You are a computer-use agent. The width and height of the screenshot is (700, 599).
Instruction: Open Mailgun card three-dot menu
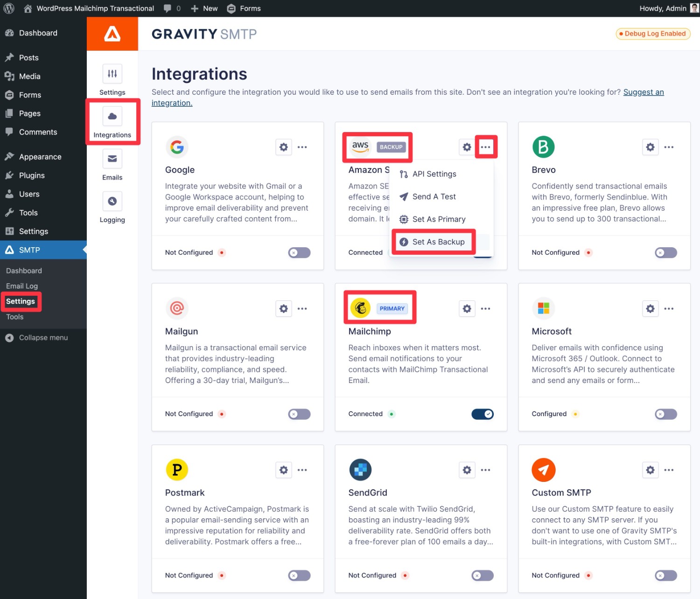(x=302, y=309)
